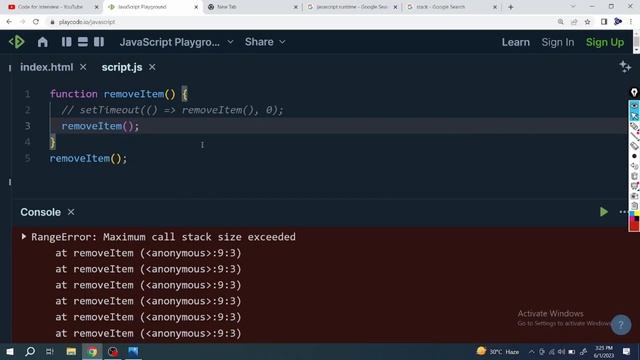
Task: Click the trash clear annotations icon
Action: pos(634,176)
